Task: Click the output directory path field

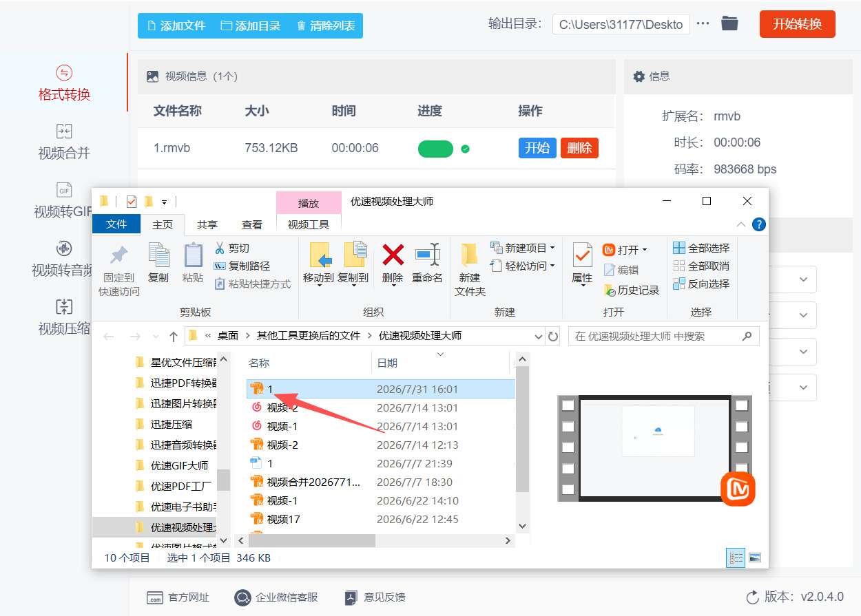Action: click(x=621, y=24)
